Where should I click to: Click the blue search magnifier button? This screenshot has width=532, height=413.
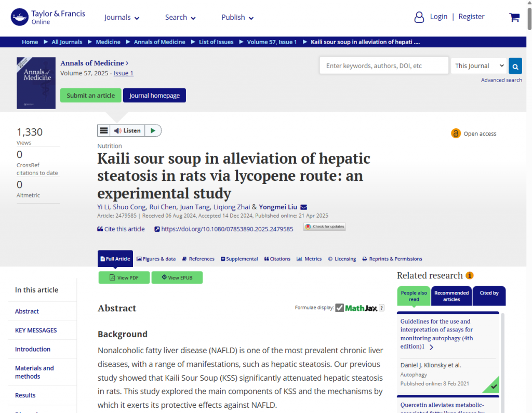(x=515, y=66)
